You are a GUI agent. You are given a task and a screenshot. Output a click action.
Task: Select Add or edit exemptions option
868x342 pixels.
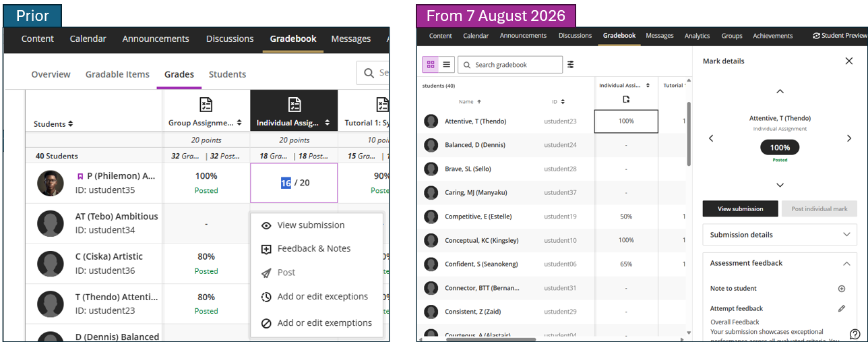pyautogui.click(x=316, y=323)
